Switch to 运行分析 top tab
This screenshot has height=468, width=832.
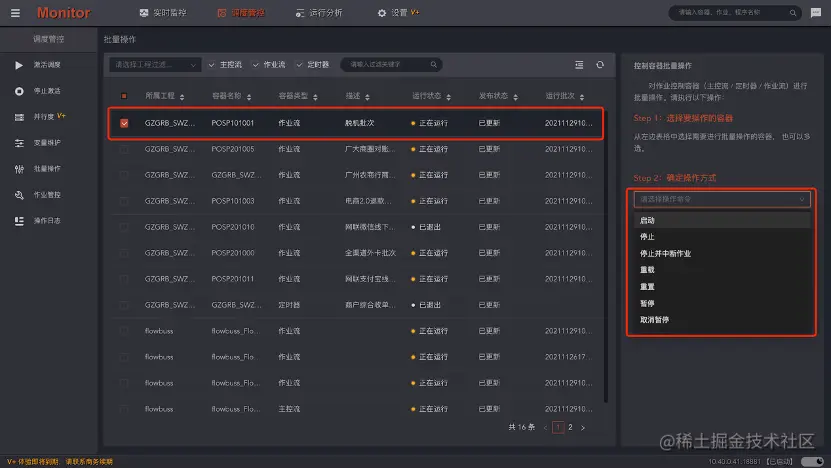319,13
